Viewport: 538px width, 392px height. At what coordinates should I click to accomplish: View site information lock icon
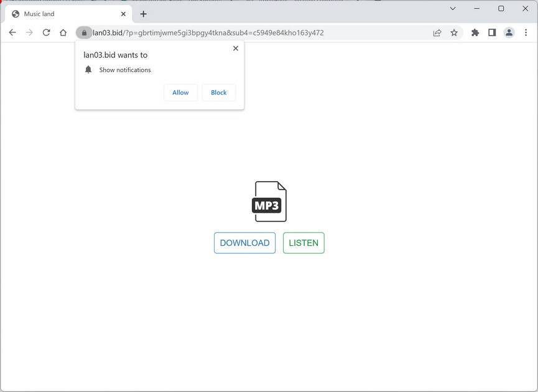pos(84,32)
